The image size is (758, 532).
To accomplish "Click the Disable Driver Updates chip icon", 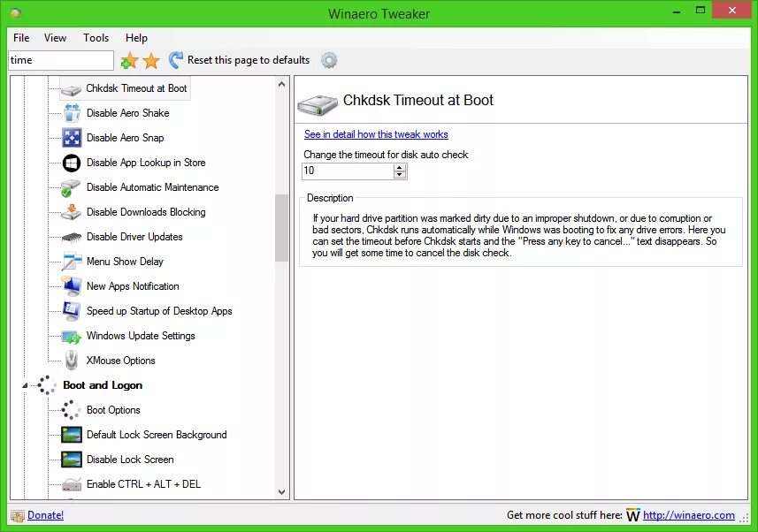I will point(72,237).
